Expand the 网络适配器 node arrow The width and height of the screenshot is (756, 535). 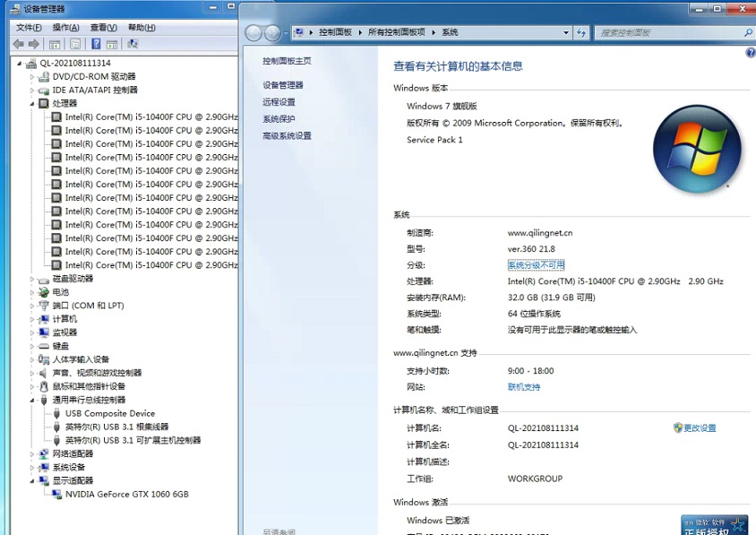coord(32,454)
